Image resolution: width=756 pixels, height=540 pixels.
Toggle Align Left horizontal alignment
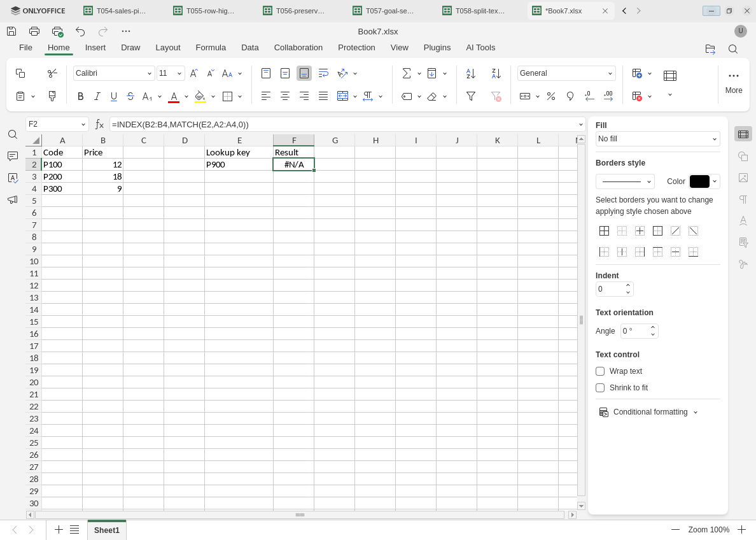point(265,97)
